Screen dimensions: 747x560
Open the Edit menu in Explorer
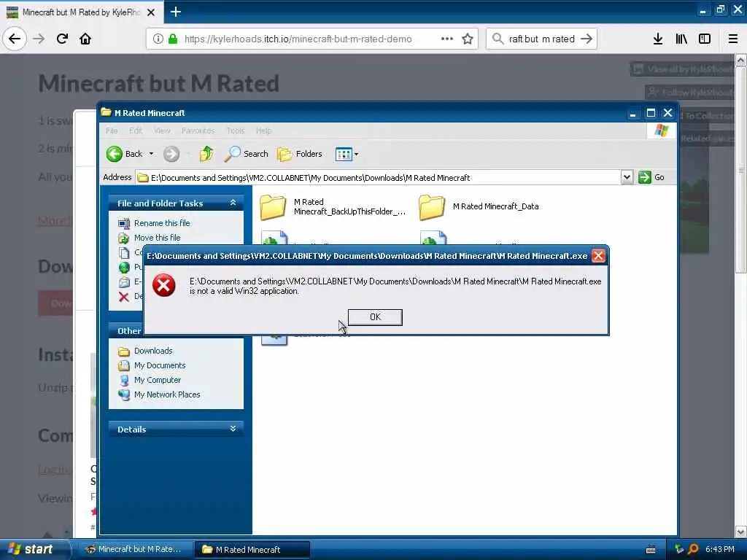[136, 131]
